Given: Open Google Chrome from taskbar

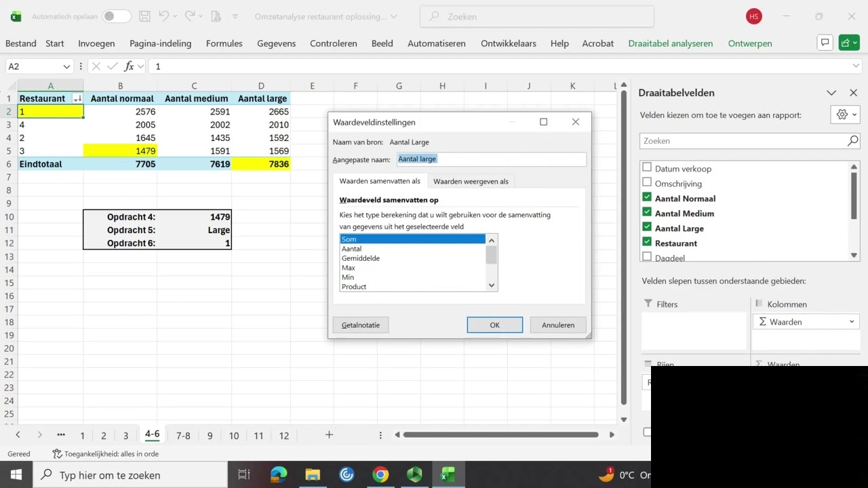Looking at the screenshot, I should click(380, 474).
